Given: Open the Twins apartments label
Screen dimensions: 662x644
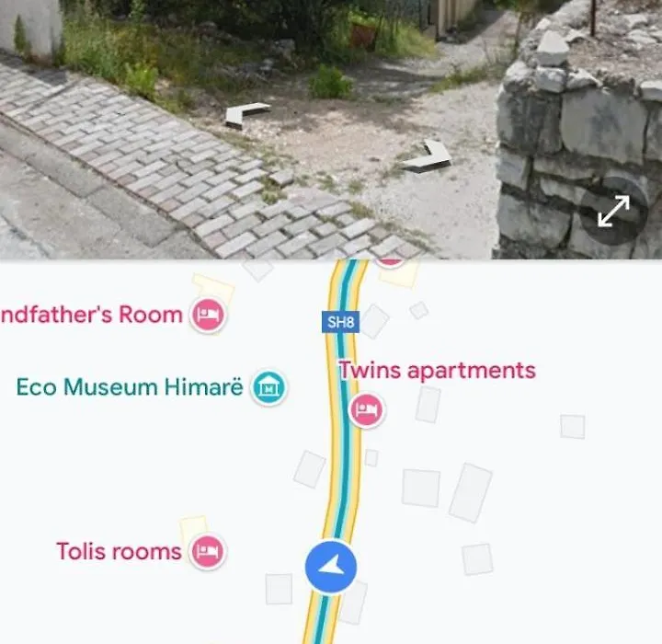Looking at the screenshot, I should pos(438,371).
